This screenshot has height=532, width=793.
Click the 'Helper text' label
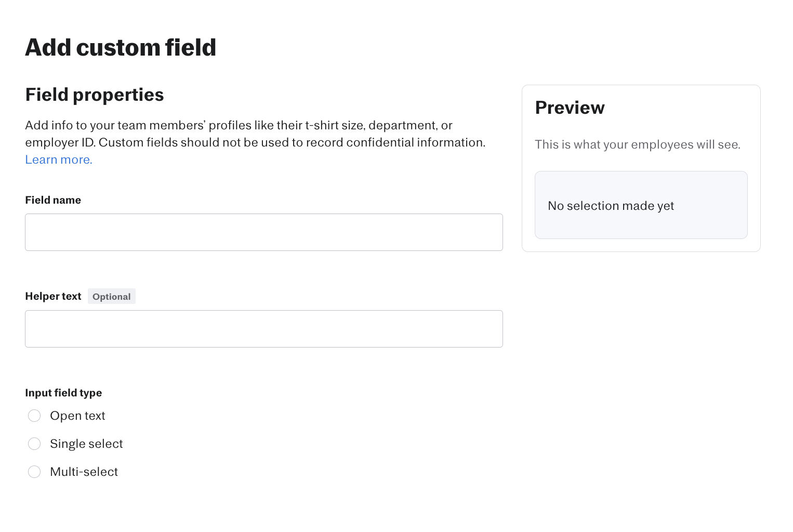pos(53,296)
